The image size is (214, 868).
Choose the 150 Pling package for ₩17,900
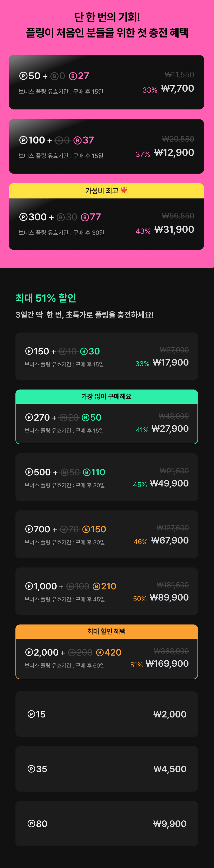coord(107,357)
